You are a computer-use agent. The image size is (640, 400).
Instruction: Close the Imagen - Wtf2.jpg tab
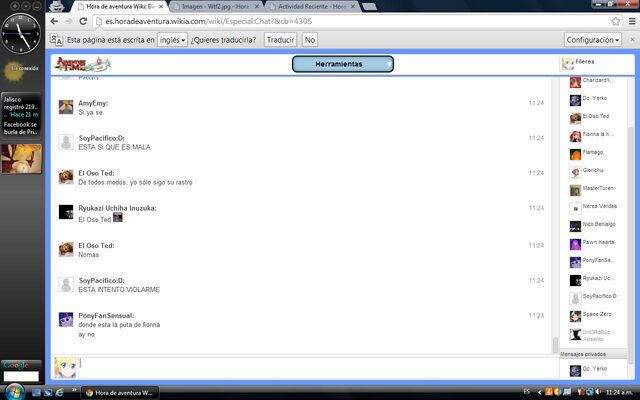coord(257,7)
